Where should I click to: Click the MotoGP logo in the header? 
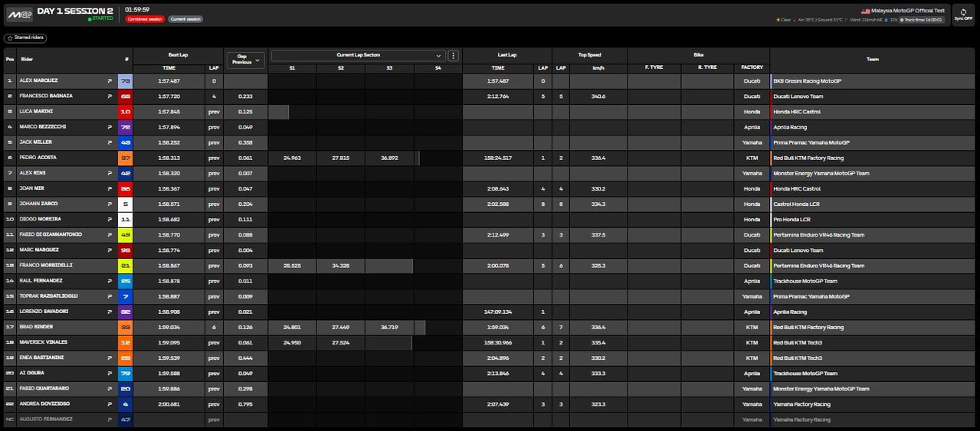(x=19, y=14)
